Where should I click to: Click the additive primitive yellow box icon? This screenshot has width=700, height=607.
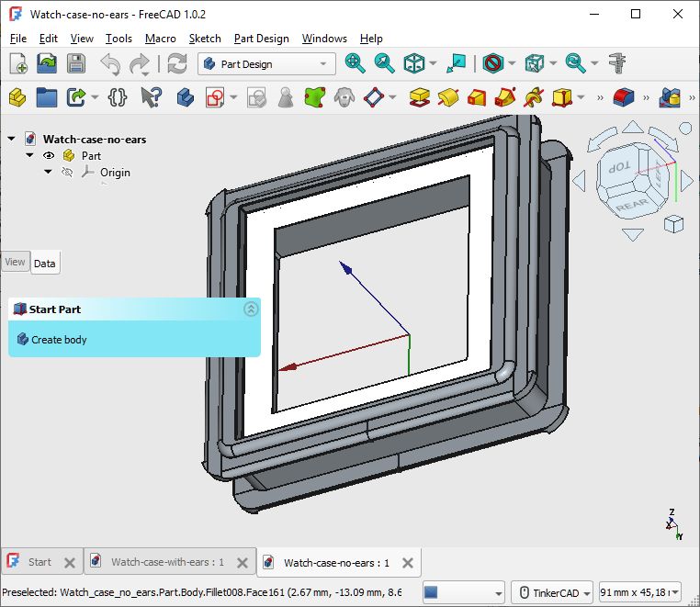(x=562, y=97)
